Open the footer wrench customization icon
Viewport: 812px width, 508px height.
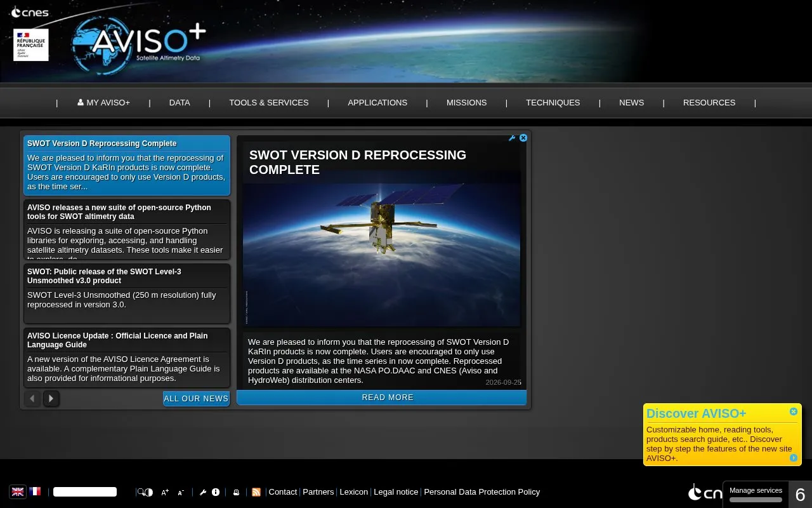pyautogui.click(x=203, y=492)
